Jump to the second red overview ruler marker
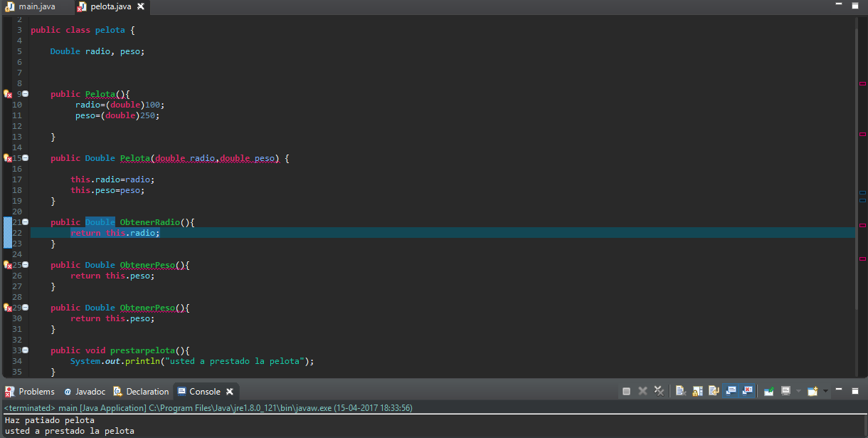868x438 pixels. tap(863, 134)
